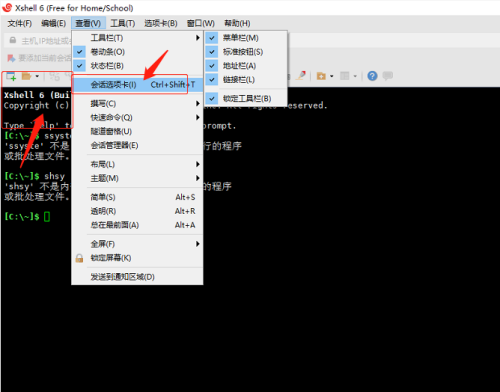Expand the open folder dropdown arrow
The width and height of the screenshot is (500, 392).
(x=37, y=76)
